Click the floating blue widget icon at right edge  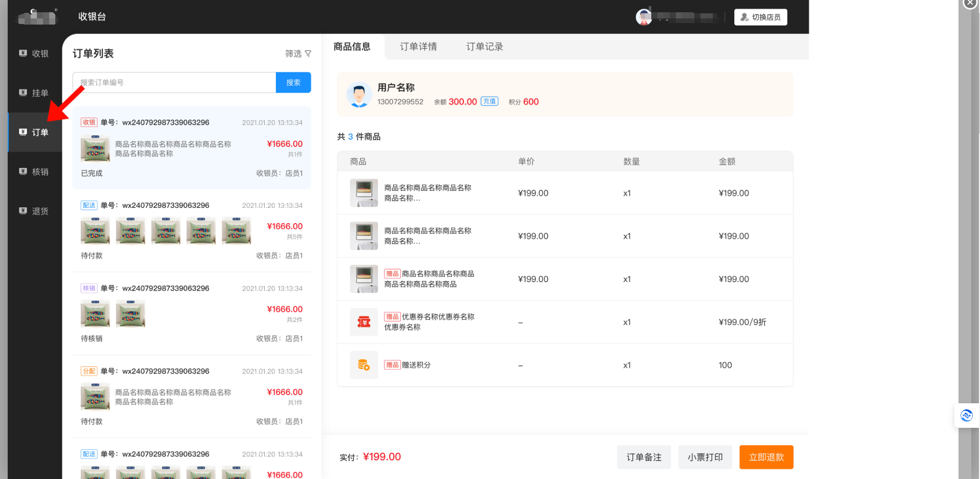pos(966,416)
